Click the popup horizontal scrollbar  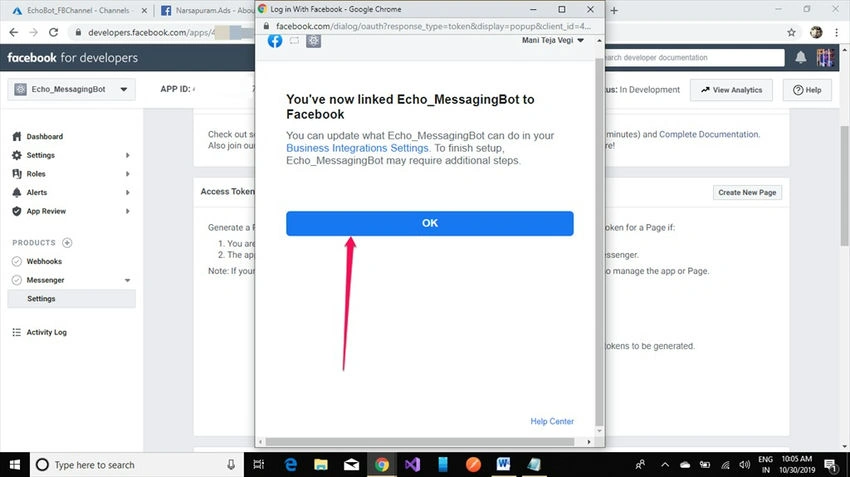pyautogui.click(x=420, y=442)
